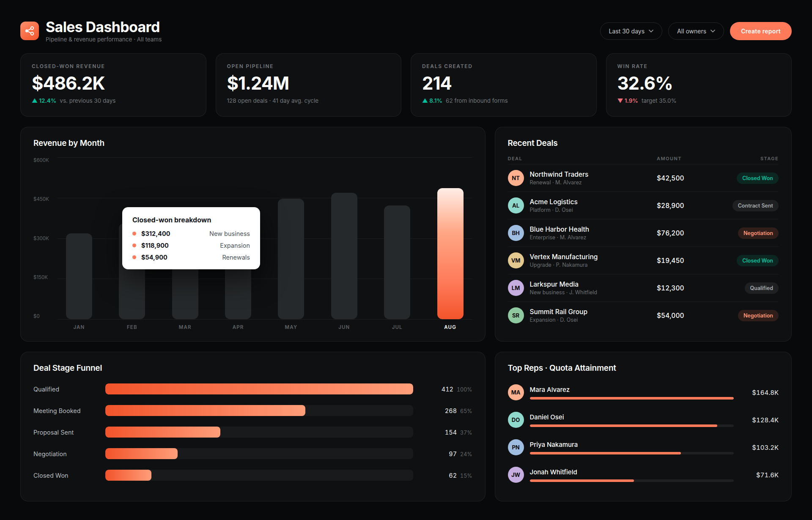Click the JW avatar for Jonah Whitfield

[x=516, y=475]
